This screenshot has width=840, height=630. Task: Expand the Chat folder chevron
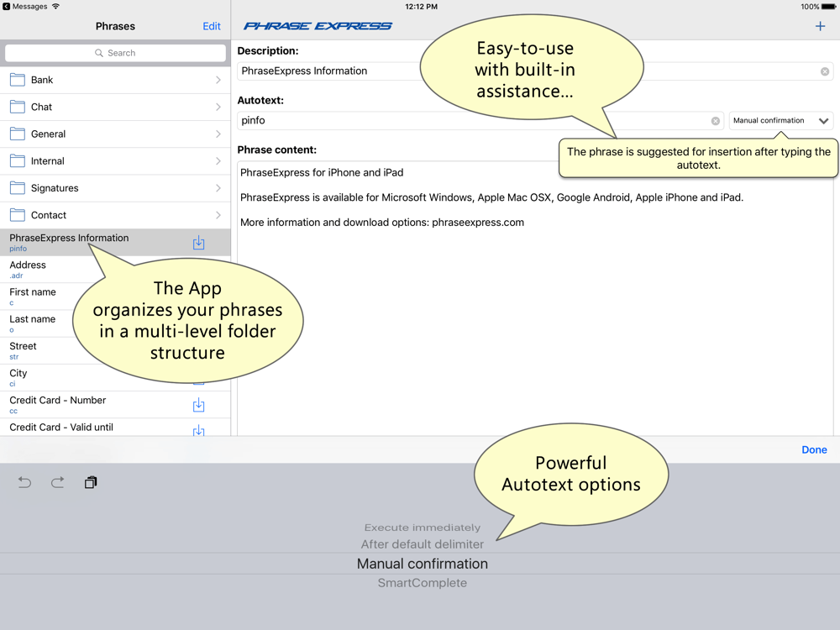pos(218,107)
